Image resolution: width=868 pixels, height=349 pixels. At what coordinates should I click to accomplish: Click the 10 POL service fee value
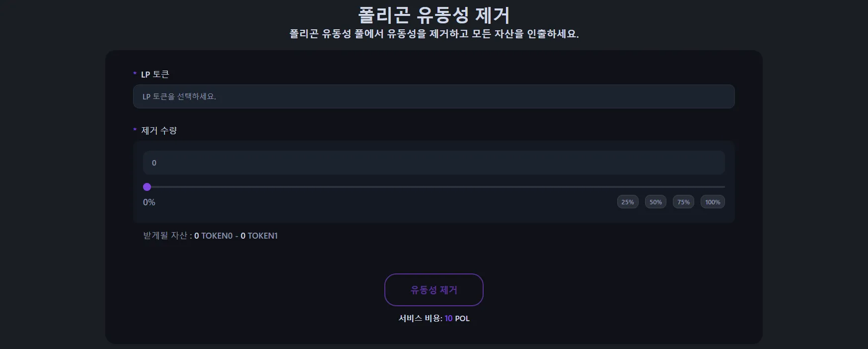pyautogui.click(x=457, y=318)
